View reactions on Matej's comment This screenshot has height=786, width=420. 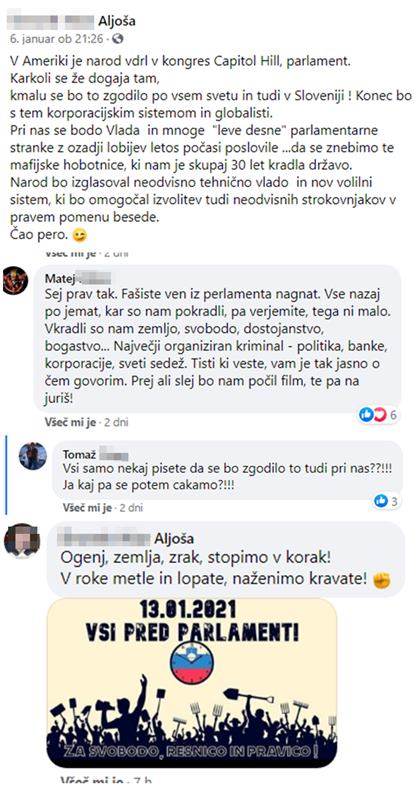click(x=378, y=415)
